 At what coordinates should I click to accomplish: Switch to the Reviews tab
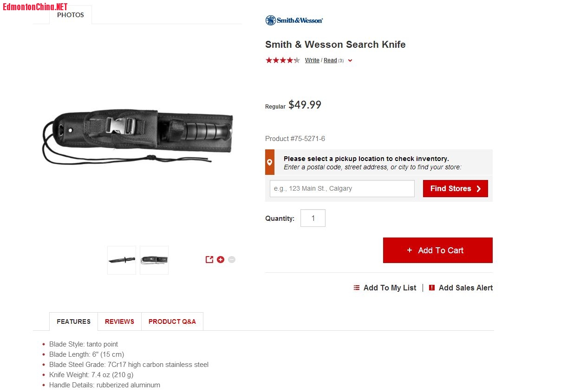[x=119, y=321]
